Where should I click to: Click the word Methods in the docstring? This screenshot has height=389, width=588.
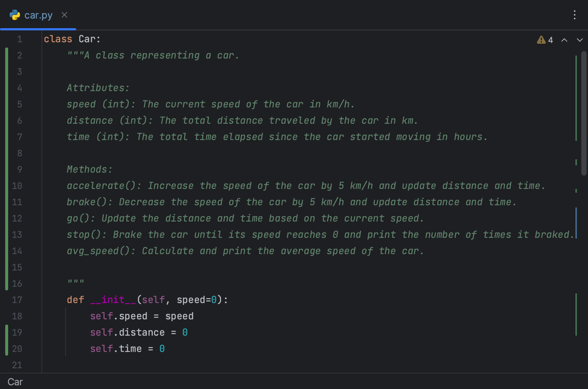coord(87,169)
